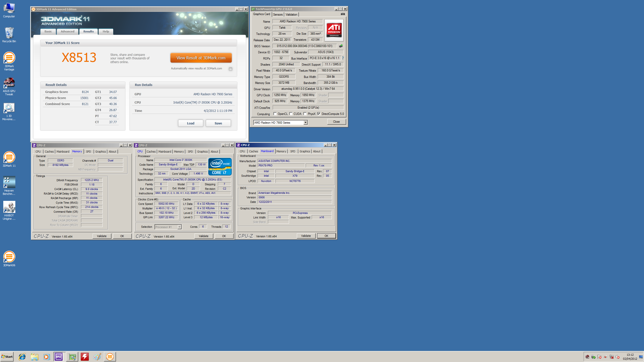Toggle the OpenCL checkbox in GPU-Z
Screen dimensions: 644x362
pyautogui.click(x=275, y=114)
